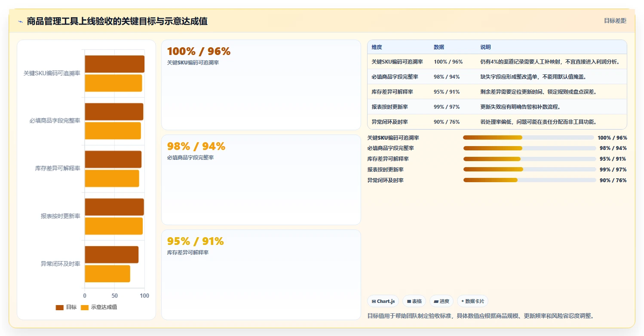The height and width of the screenshot is (336, 644).
Task: Click the note starting with 仍有4%的渠道记录
Action: click(550, 62)
